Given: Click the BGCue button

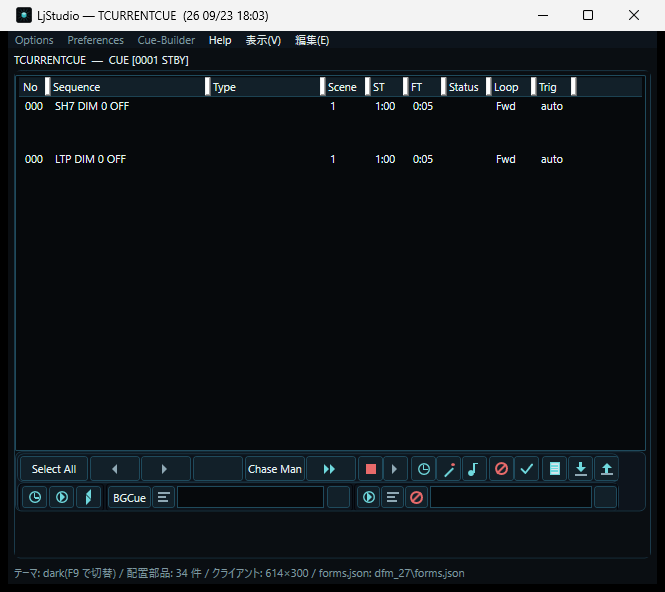Looking at the screenshot, I should click(129, 497).
